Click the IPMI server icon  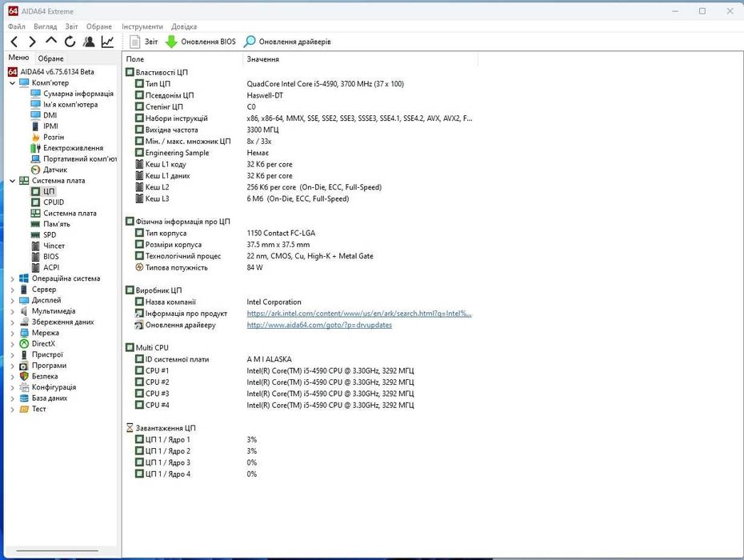tap(35, 126)
